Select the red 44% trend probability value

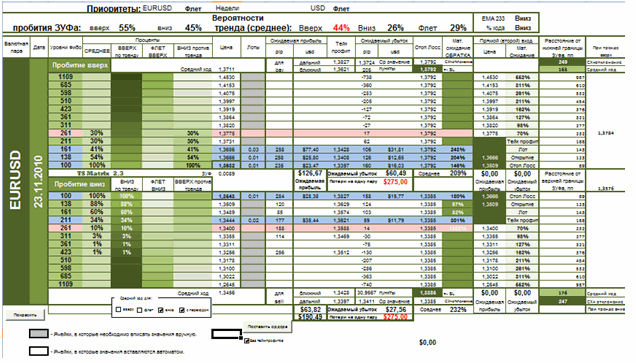click(x=341, y=28)
